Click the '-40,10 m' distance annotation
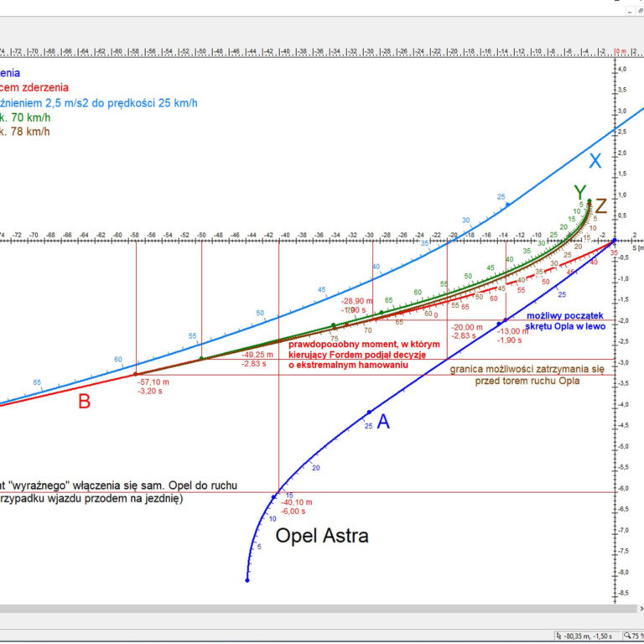644x644 pixels. (x=297, y=502)
